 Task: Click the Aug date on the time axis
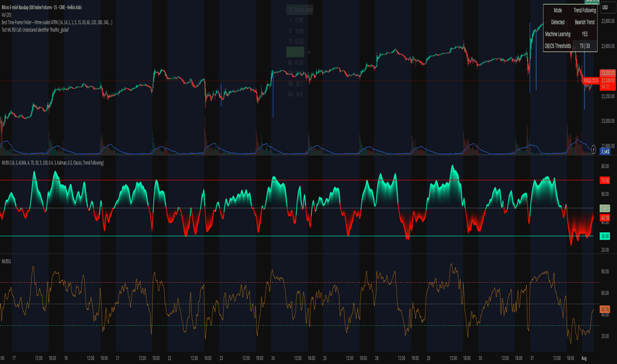pyautogui.click(x=583, y=358)
